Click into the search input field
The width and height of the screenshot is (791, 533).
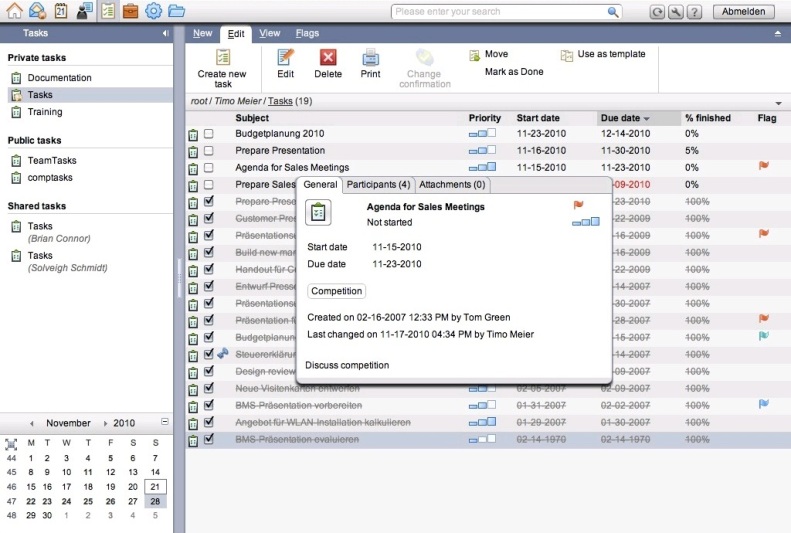(x=499, y=12)
